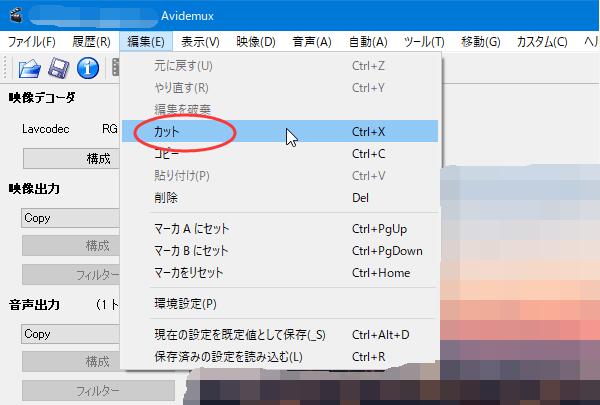Image resolution: width=600 pixels, height=405 pixels.
Task: Open the 移動(G) menu
Action: (x=481, y=41)
